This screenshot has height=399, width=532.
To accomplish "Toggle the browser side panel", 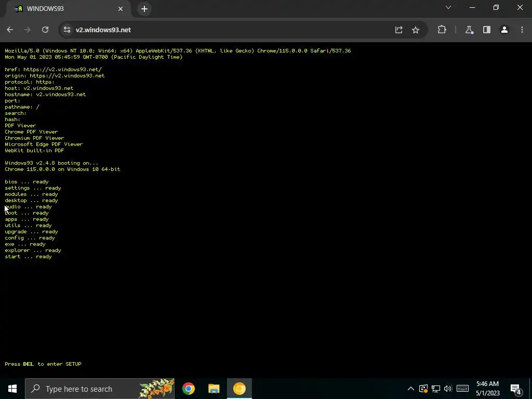I will pyautogui.click(x=486, y=30).
